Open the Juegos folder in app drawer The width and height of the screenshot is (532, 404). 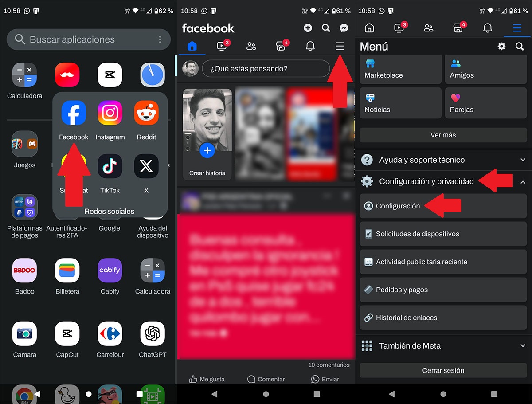click(x=24, y=144)
